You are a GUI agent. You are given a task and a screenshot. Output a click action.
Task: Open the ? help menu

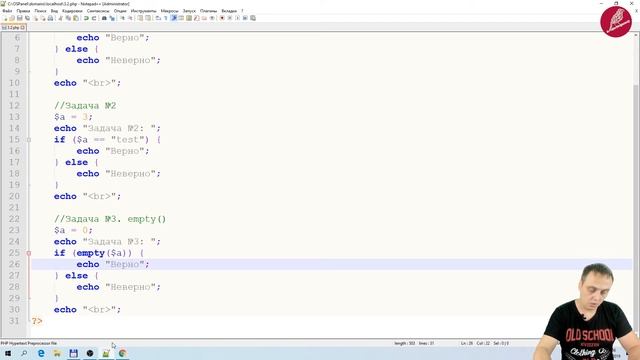coord(242,11)
